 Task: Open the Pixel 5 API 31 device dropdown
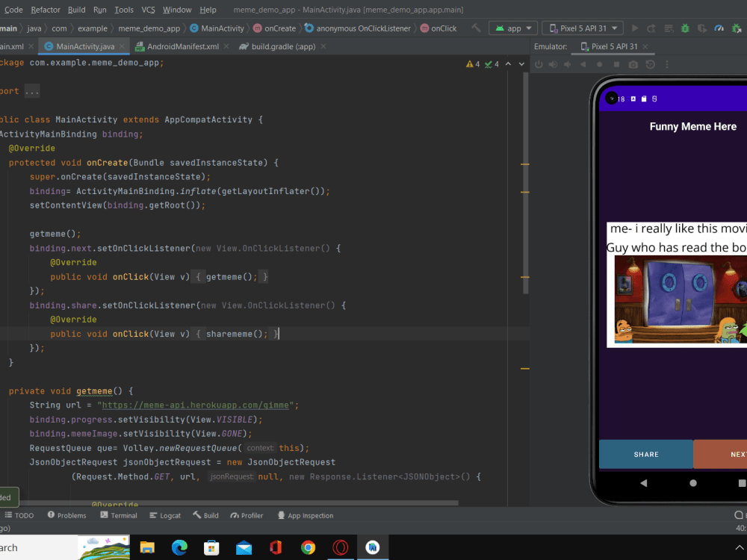pyautogui.click(x=582, y=28)
